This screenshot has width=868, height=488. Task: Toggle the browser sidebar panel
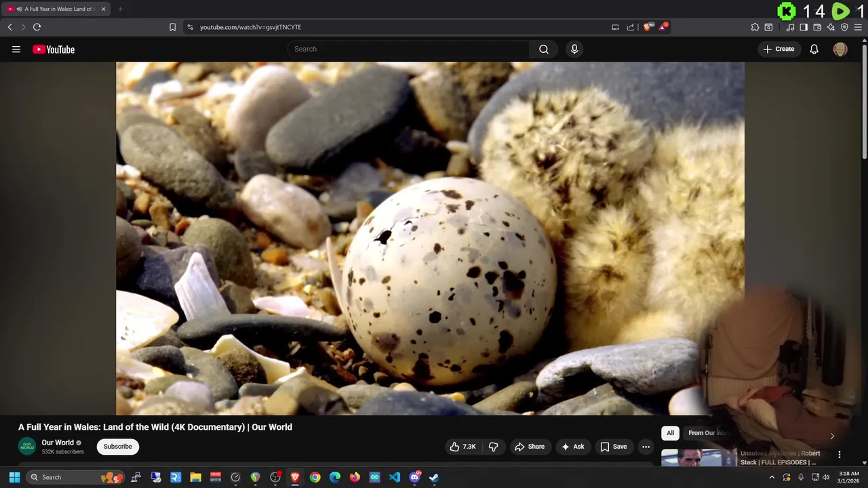804,27
